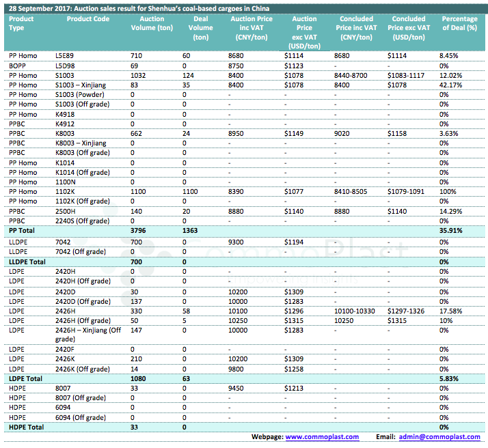This screenshot has height=448, width=488.
Task: Open the www.commoplast.com webpage link
Action: [x=321, y=436]
